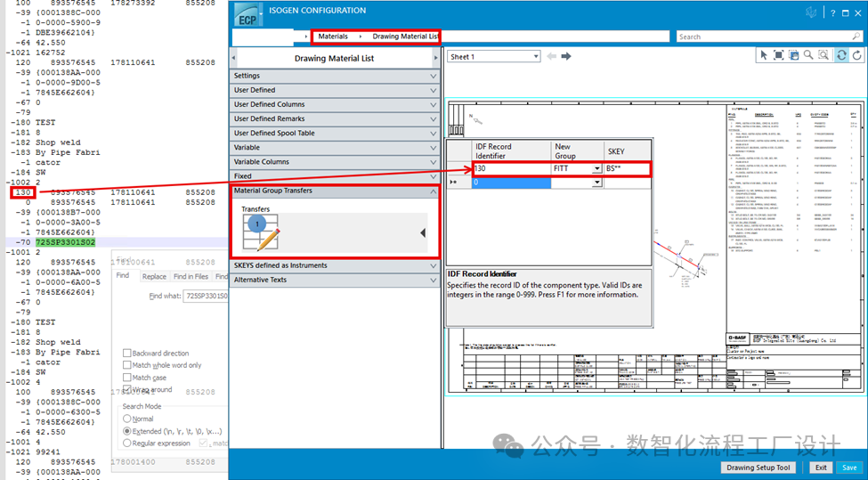Select Regular expression search mode radio
Screen dimensions: 868x480
point(126,443)
